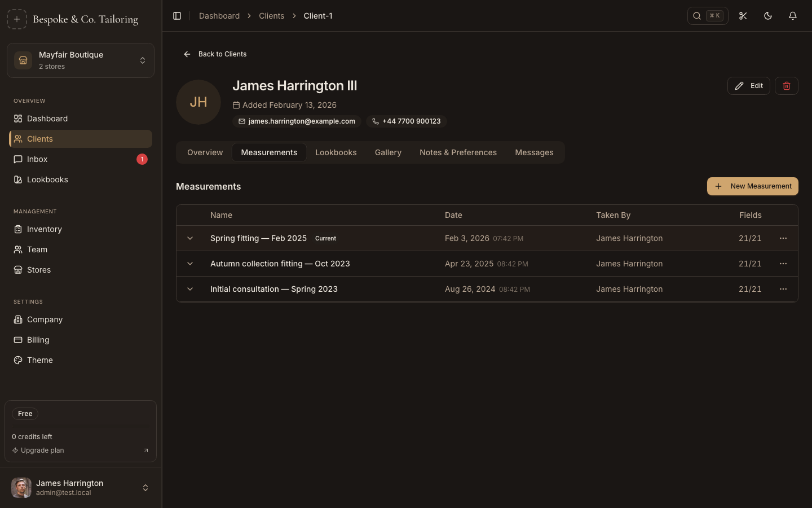
Task: Open the Mayfair Boutique store switcher
Action: [x=81, y=60]
